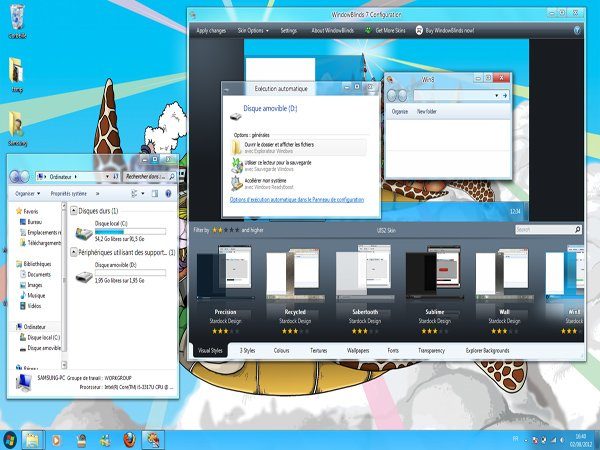Select the Sabertooth skin thumbnail
The width and height of the screenshot is (600, 450).
click(364, 272)
